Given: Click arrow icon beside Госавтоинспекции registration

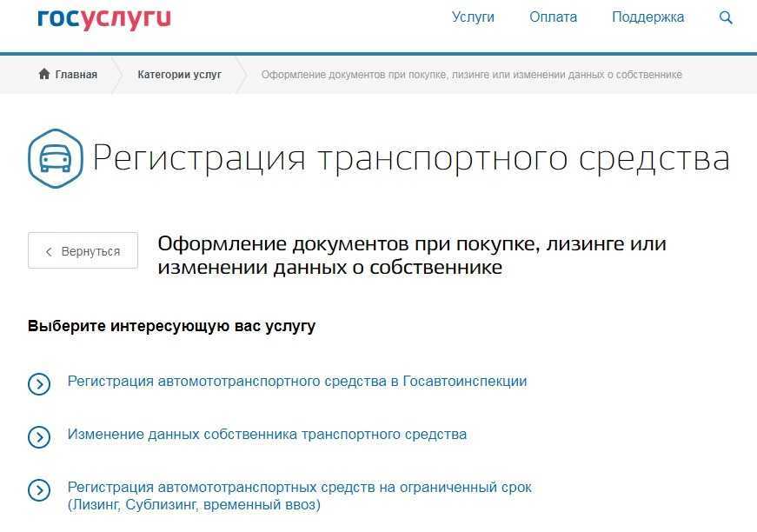Looking at the screenshot, I should tap(39, 383).
